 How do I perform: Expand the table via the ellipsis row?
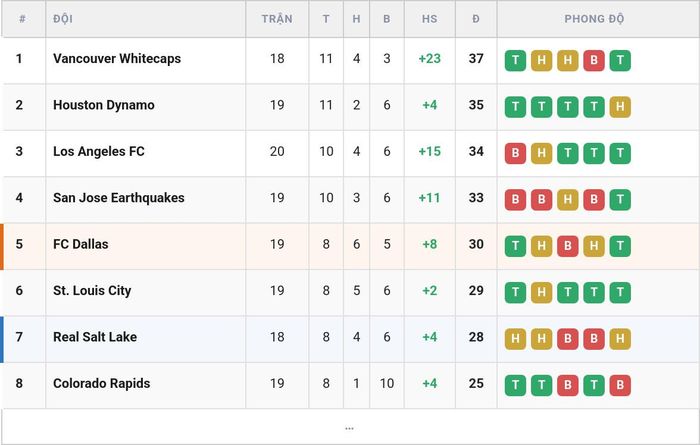point(350,427)
